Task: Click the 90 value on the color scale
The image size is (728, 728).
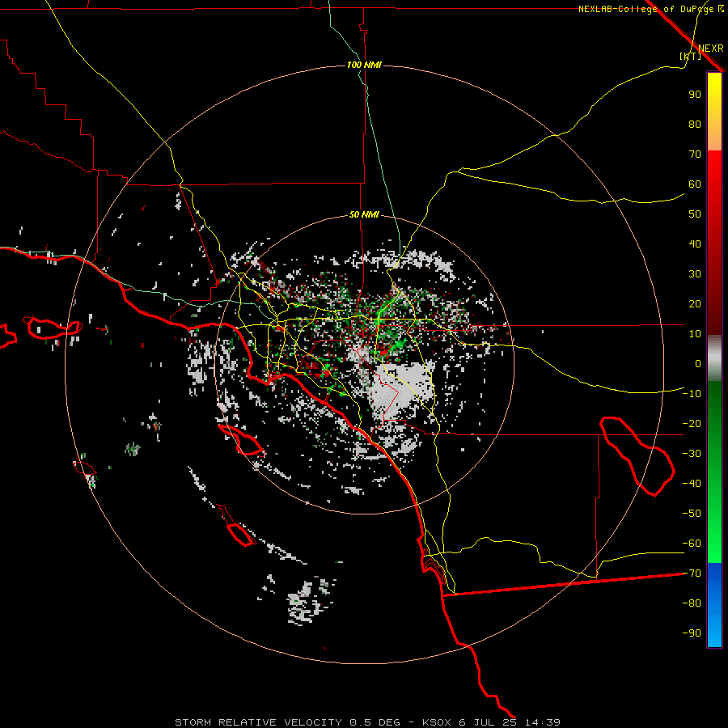Action: 695,95
